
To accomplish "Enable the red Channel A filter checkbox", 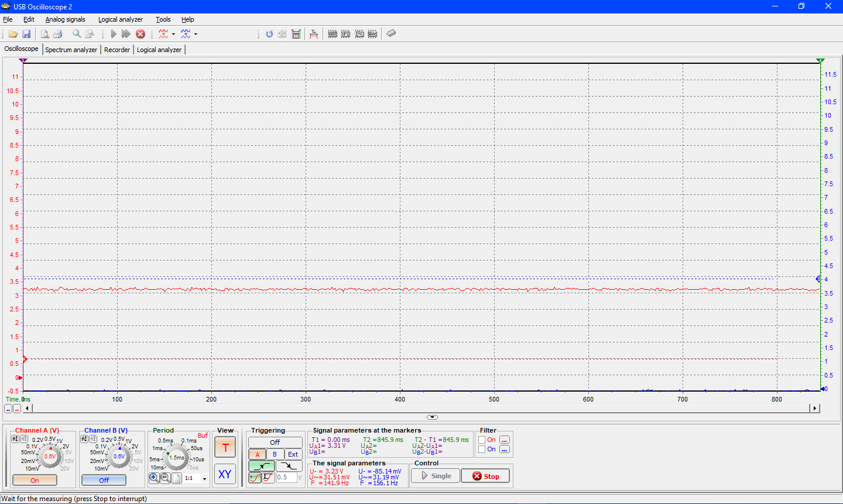I will pos(482,440).
